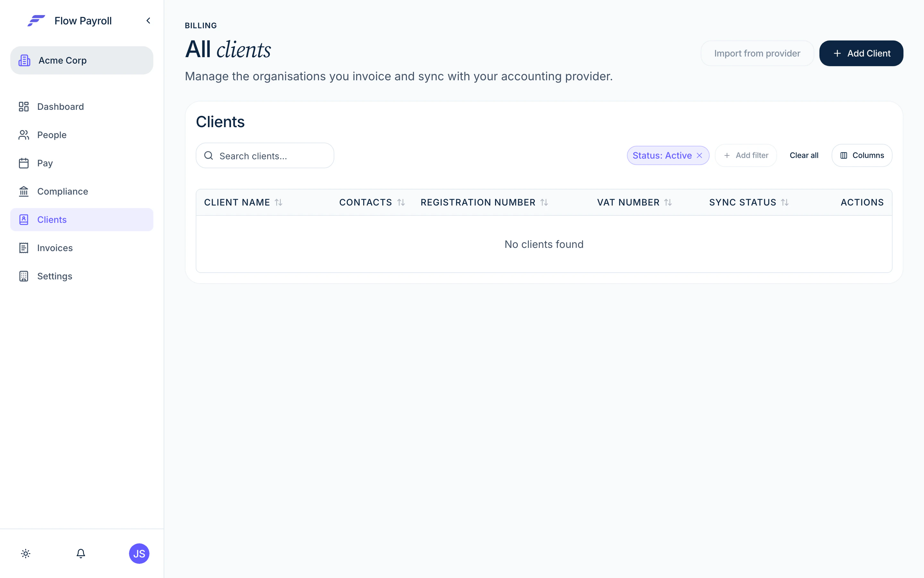The height and width of the screenshot is (578, 924).
Task: Open the People section
Action: (82, 135)
